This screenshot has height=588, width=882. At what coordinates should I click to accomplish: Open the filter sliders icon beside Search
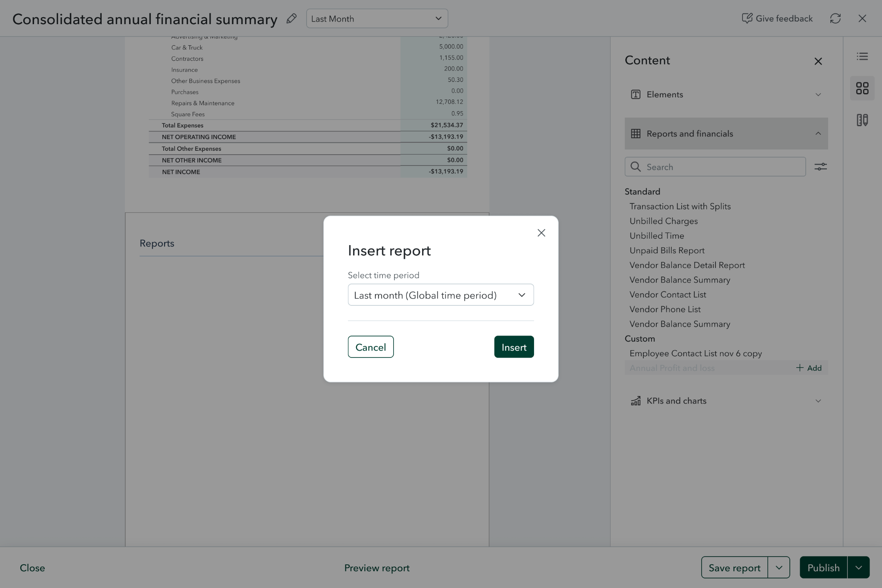(x=820, y=167)
